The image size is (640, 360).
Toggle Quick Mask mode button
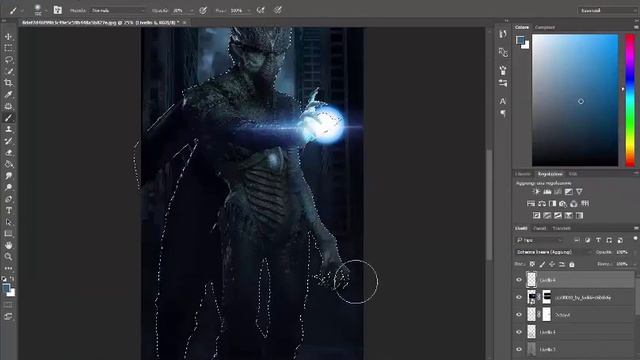pyautogui.click(x=8, y=305)
